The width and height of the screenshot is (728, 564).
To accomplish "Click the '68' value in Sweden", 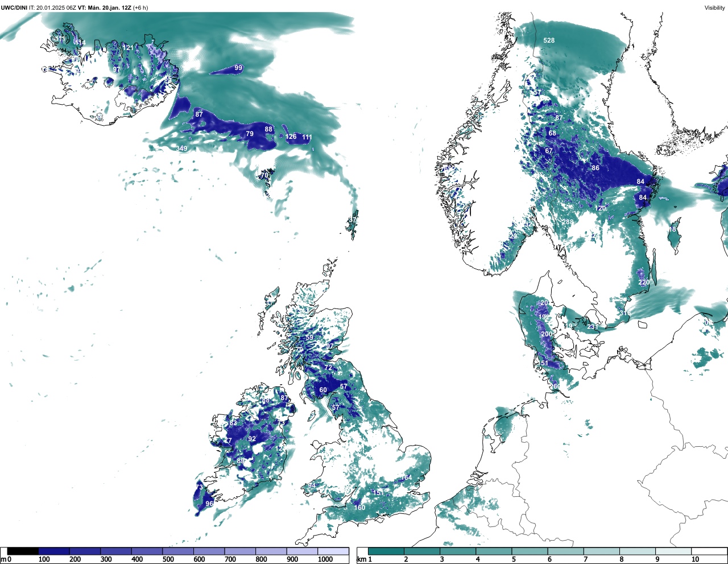I will pos(552,133).
